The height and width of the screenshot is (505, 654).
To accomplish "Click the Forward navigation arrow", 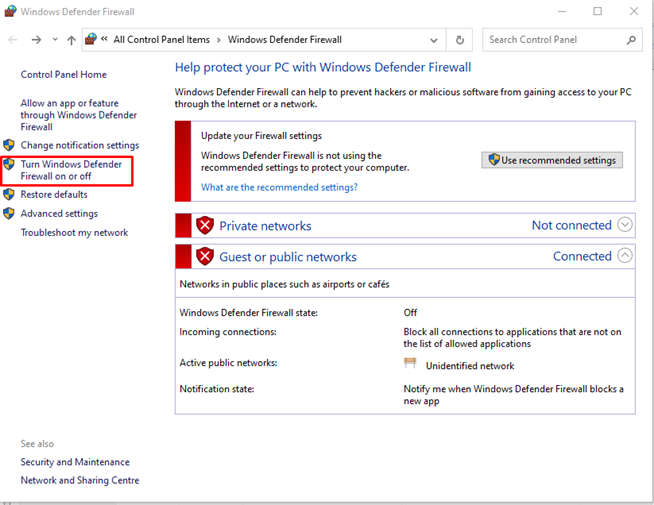I will coord(36,40).
